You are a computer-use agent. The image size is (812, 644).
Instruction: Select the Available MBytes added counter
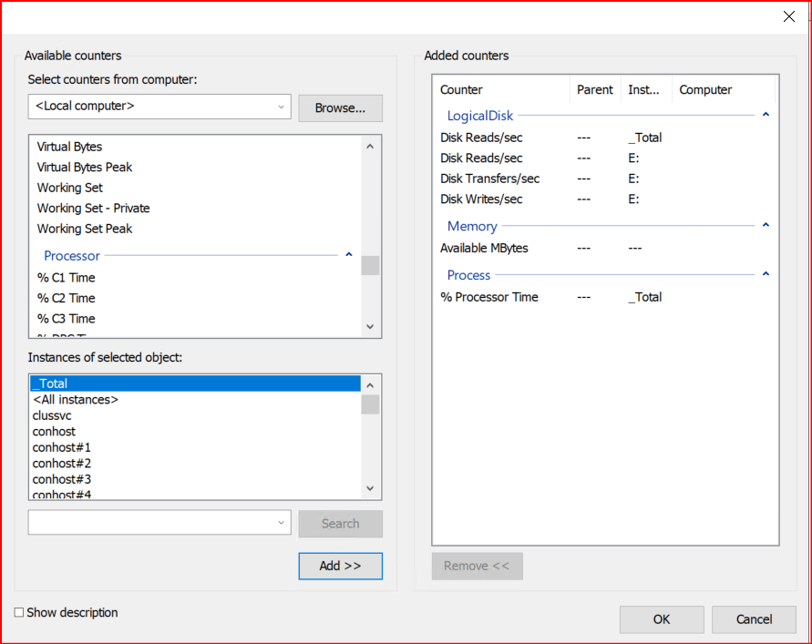point(484,248)
